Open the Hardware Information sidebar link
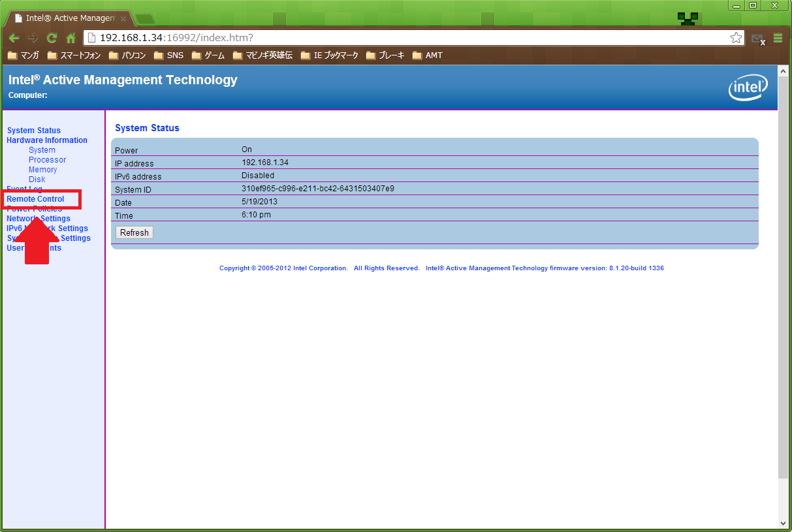The height and width of the screenshot is (532, 792). pyautogui.click(x=47, y=140)
